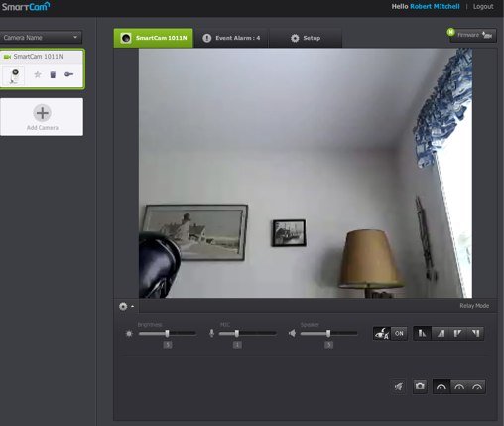This screenshot has width=504, height=426.
Task: Click the Add Camera button
Action: point(42,117)
